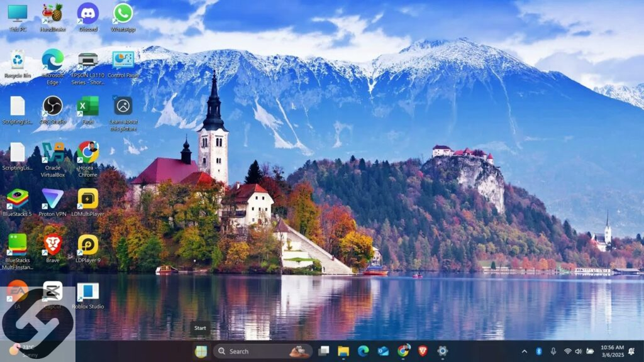Click the microphone tray icon
This screenshot has width=644, height=362.
(x=553, y=351)
